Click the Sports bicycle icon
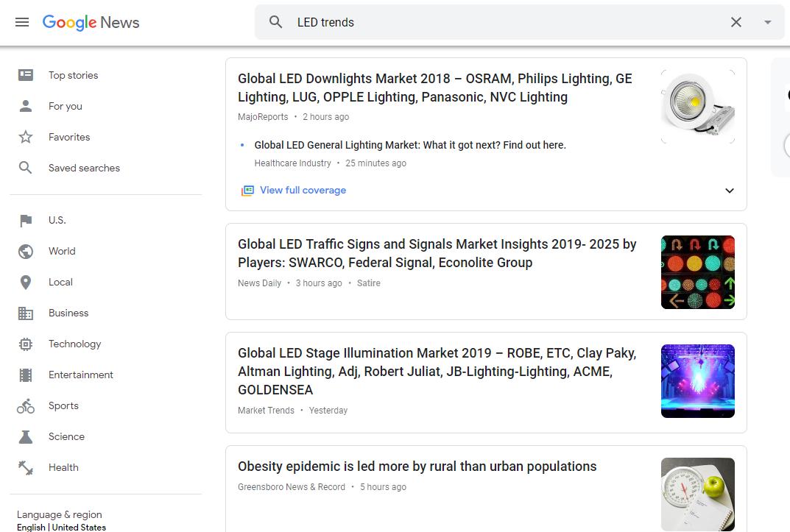The height and width of the screenshot is (532, 790). click(26, 406)
